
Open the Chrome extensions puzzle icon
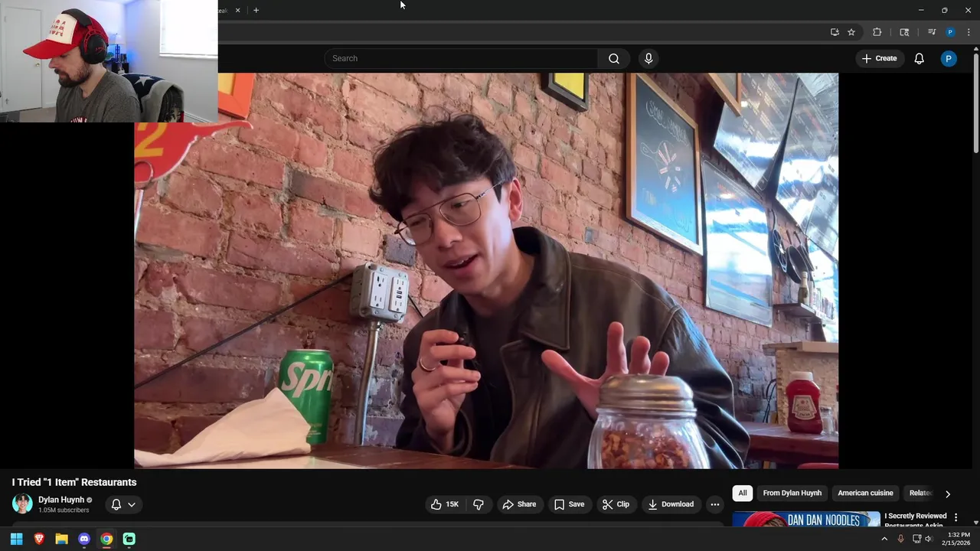(x=877, y=32)
